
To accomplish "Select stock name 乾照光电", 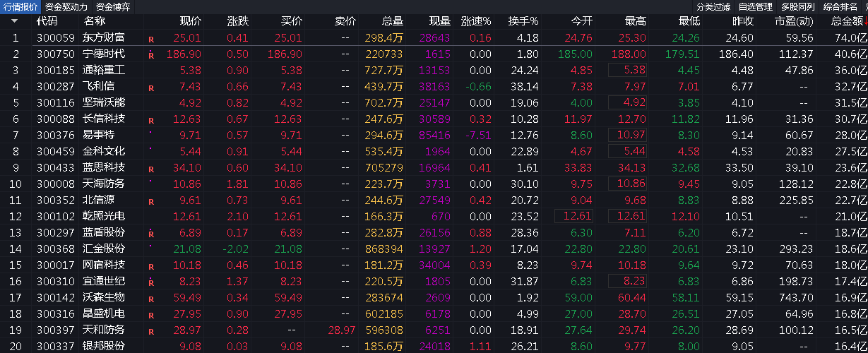I will [104, 216].
